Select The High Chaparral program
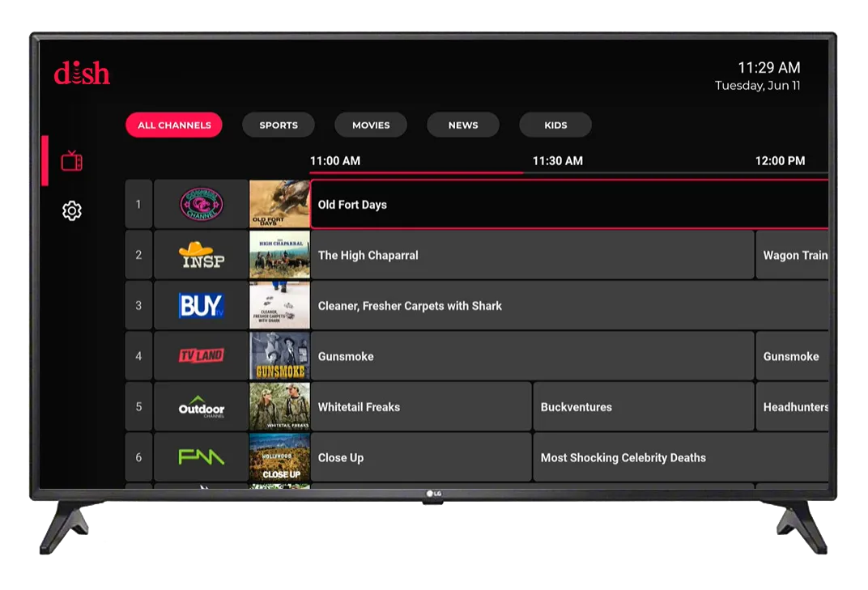The height and width of the screenshot is (590, 868). [x=533, y=255]
